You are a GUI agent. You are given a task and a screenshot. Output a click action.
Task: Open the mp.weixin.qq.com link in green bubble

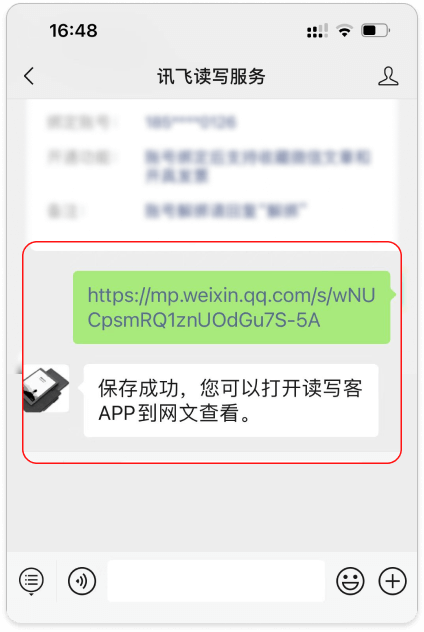(231, 308)
